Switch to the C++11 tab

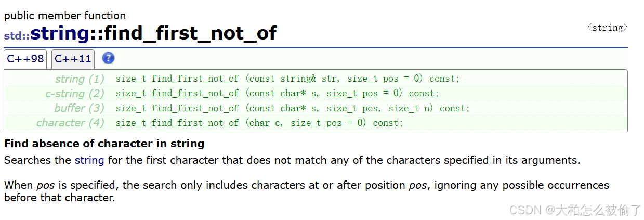pyautogui.click(x=73, y=59)
